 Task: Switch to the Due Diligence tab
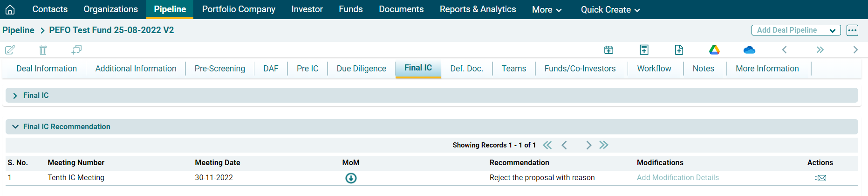tap(361, 69)
